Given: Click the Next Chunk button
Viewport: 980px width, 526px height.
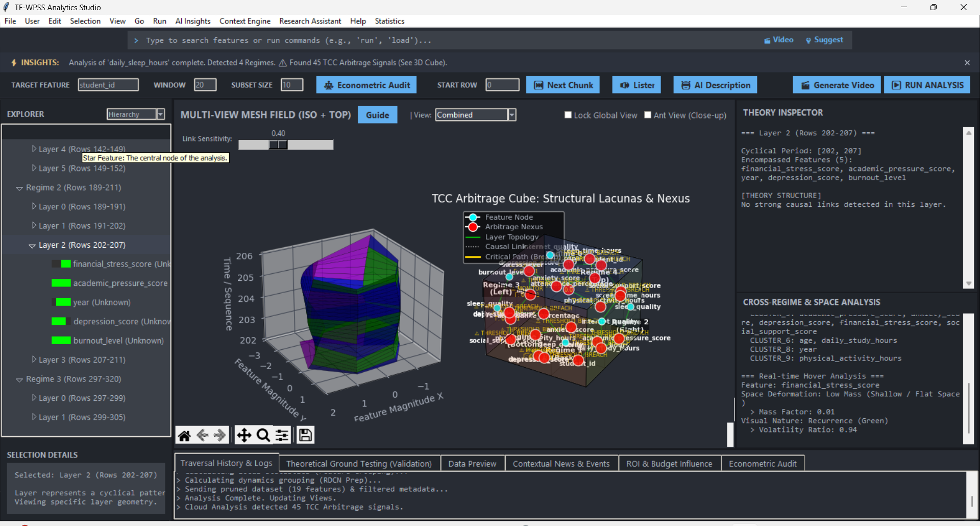Looking at the screenshot, I should (x=563, y=85).
